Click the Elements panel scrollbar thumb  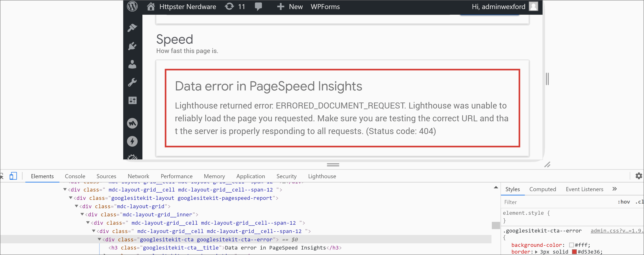[x=496, y=225]
